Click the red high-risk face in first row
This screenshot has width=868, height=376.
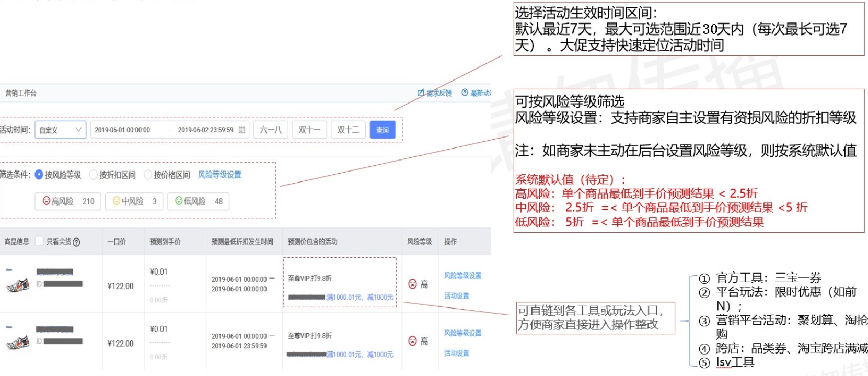tap(412, 284)
